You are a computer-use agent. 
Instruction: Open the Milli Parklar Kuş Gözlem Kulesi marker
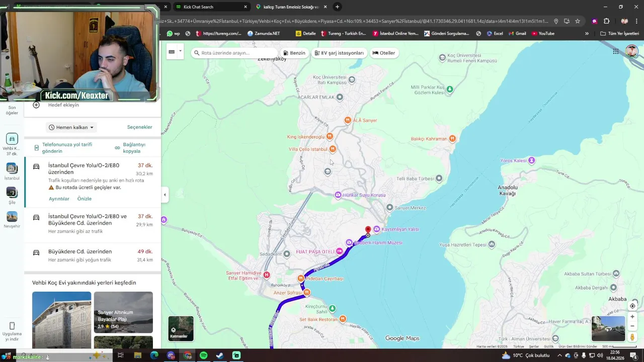[450, 89]
